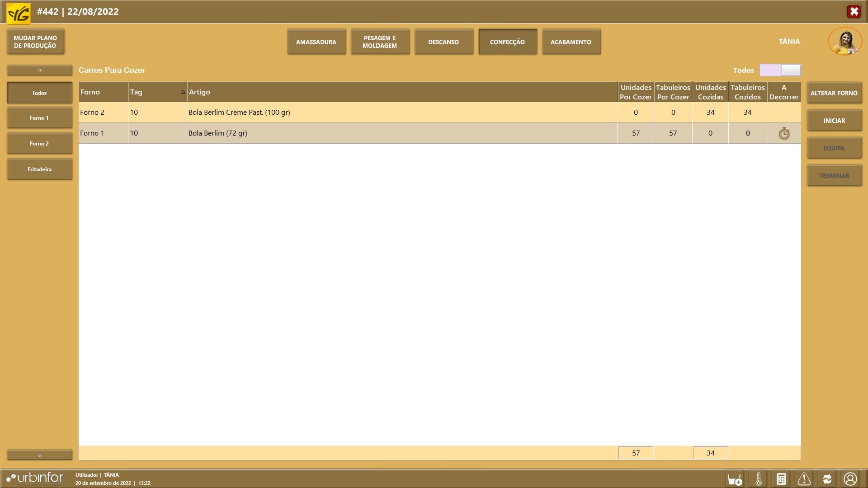Click the warning triangle alert icon

click(804, 479)
